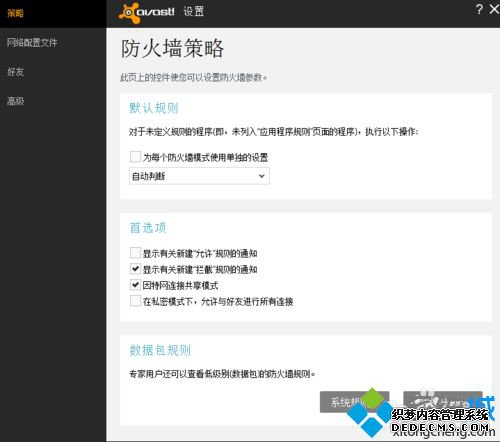Open the help question mark icon
Image resolution: width=500 pixels, height=442 pixels.
click(x=479, y=9)
